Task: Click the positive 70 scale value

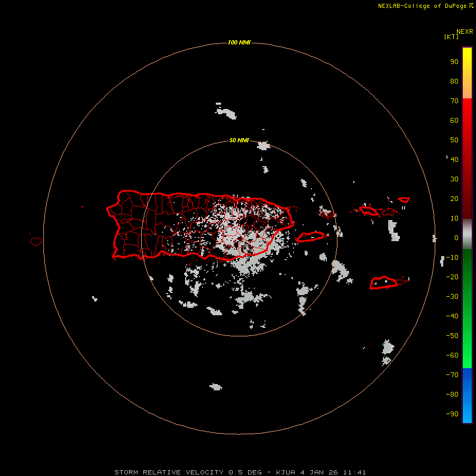Action: point(454,101)
